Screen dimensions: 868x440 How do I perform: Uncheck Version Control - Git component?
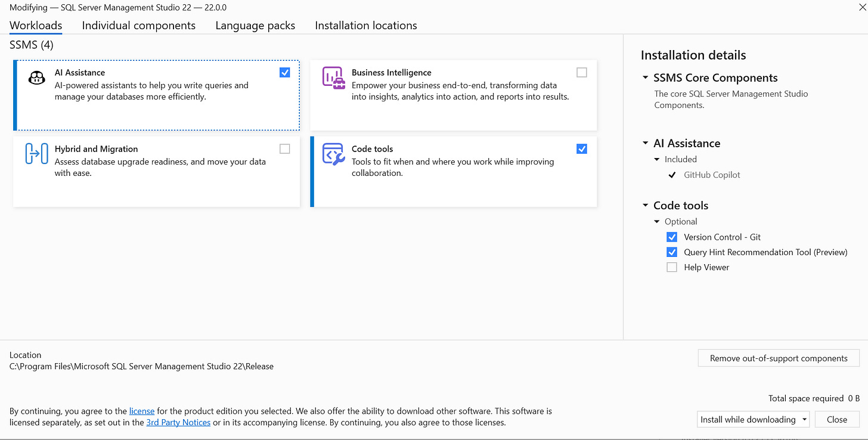coord(672,237)
